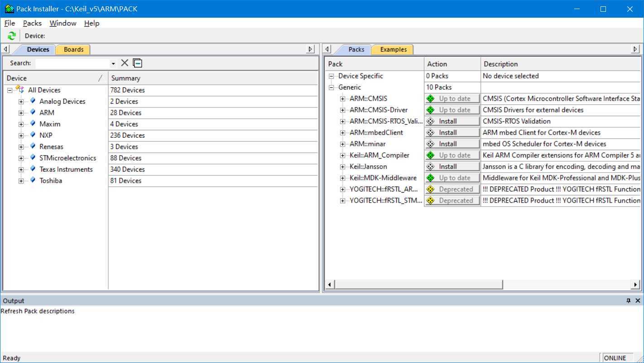Select the Toshiba tree item

point(51,180)
